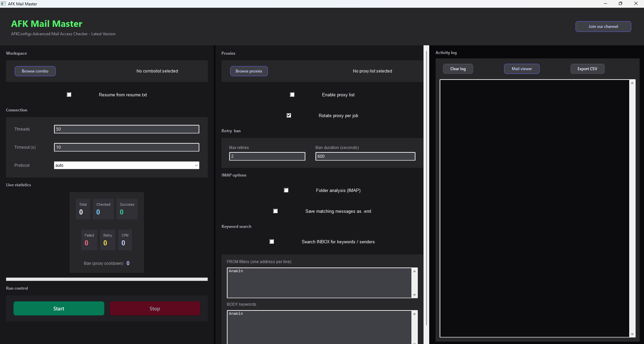
Task: Open the Mail viewer
Action: click(x=522, y=69)
